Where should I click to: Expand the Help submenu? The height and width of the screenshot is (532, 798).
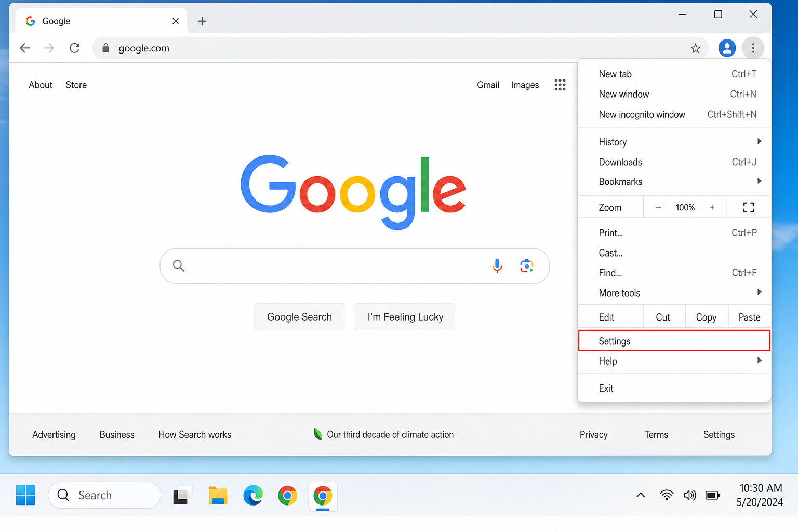(x=674, y=361)
